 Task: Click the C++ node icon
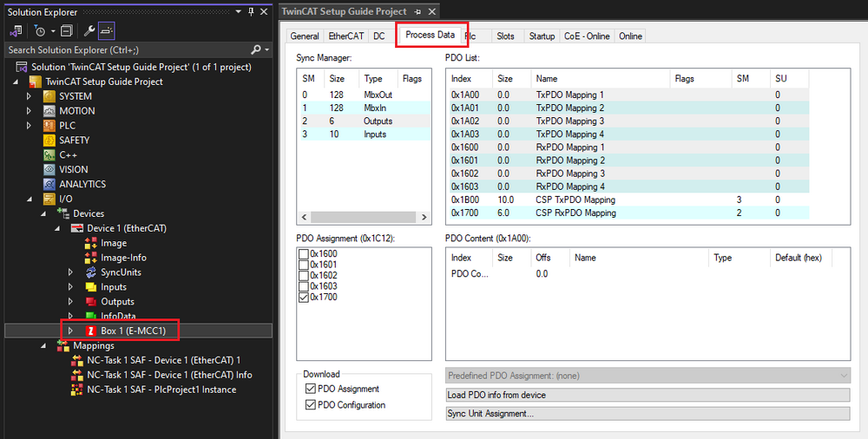49,155
